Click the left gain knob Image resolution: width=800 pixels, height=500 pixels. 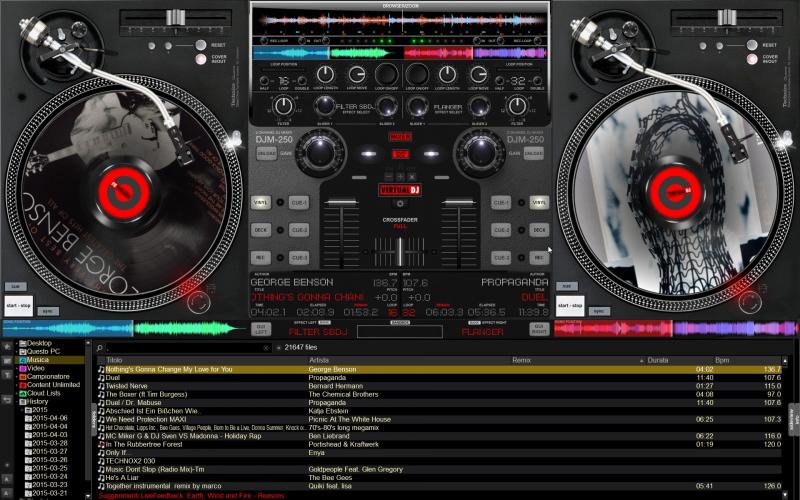[x=320, y=152]
